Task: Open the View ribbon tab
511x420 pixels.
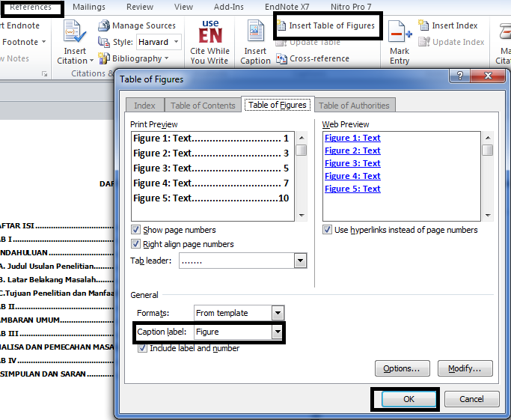Action: point(183,7)
